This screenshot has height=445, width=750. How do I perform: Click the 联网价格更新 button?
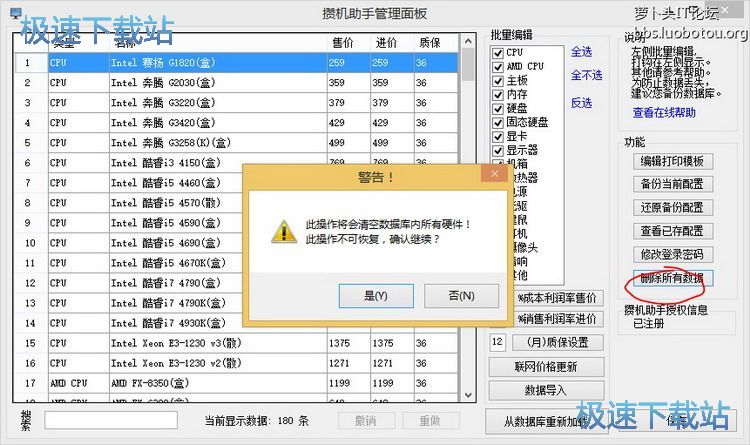click(x=546, y=367)
